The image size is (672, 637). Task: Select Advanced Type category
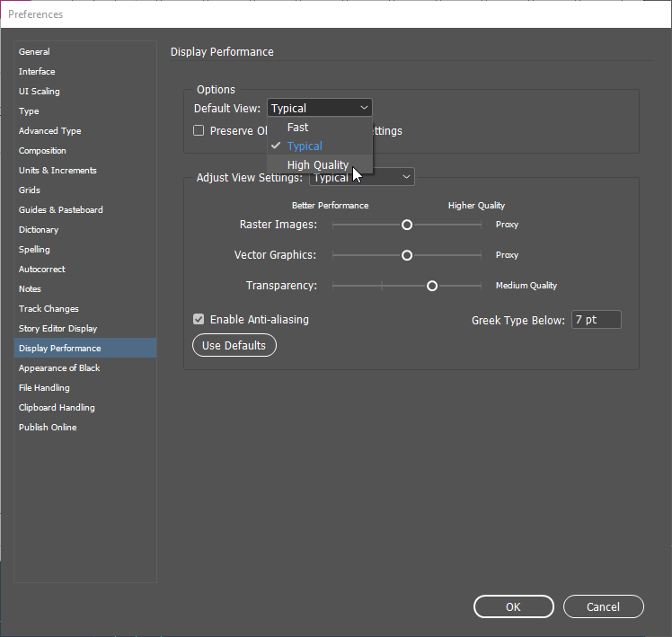[x=84, y=131]
